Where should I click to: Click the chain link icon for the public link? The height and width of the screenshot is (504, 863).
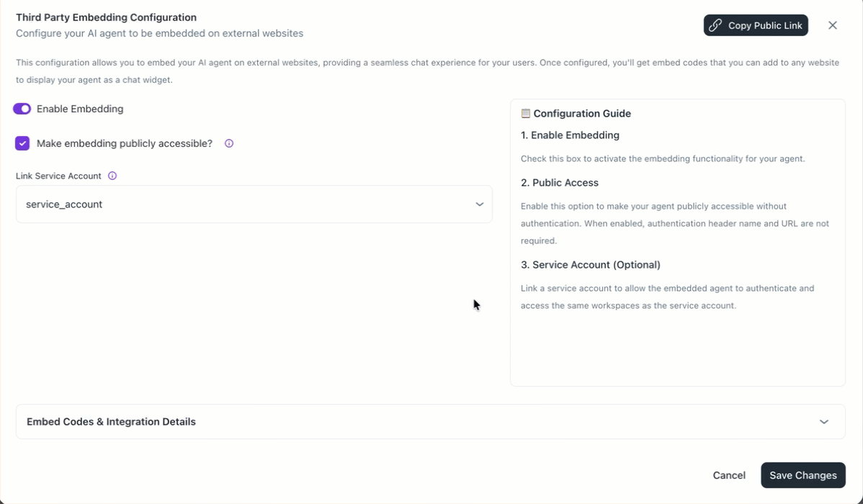(715, 25)
